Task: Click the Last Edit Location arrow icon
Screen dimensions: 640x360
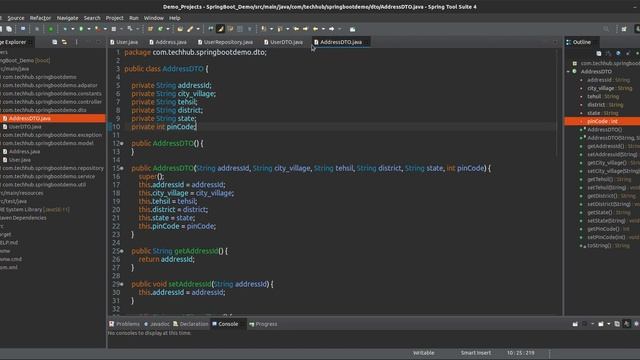Action: (296, 29)
